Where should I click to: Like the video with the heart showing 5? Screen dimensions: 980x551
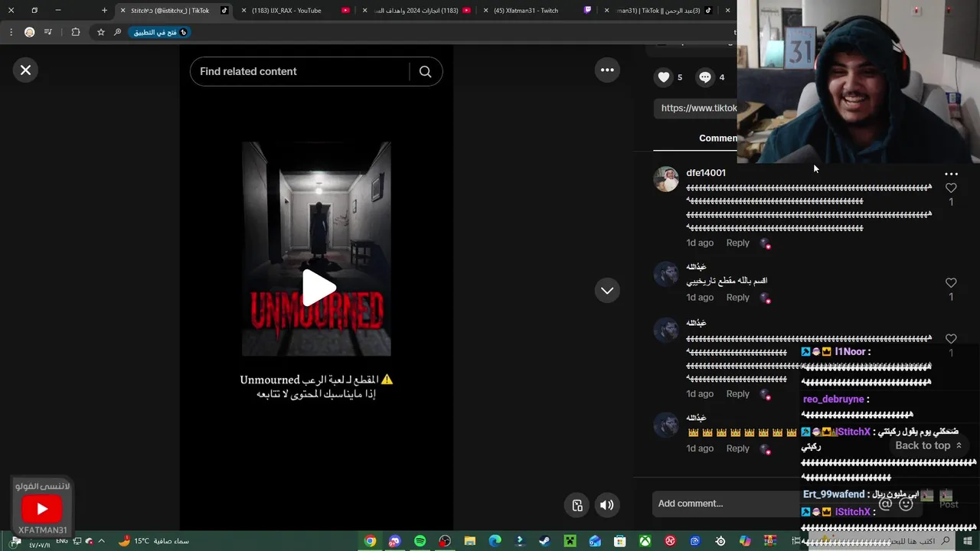pyautogui.click(x=664, y=77)
